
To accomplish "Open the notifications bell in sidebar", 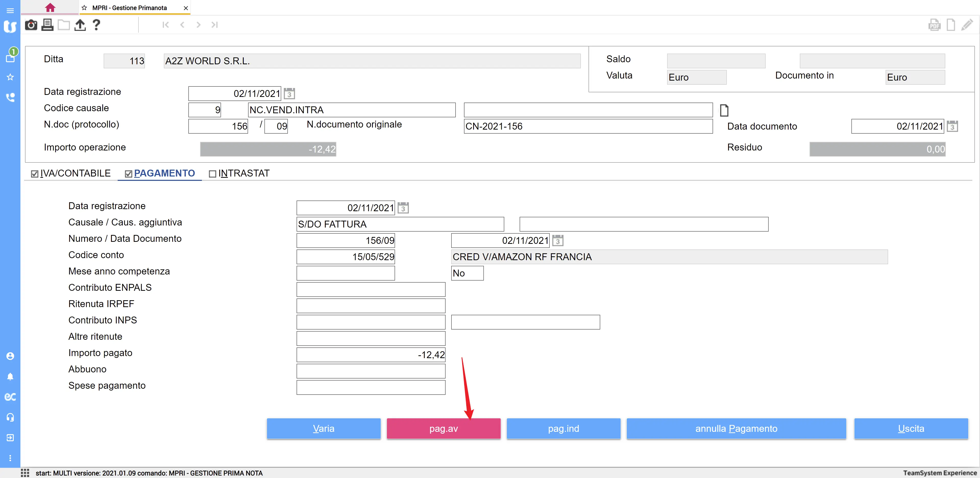I will pyautogui.click(x=10, y=376).
